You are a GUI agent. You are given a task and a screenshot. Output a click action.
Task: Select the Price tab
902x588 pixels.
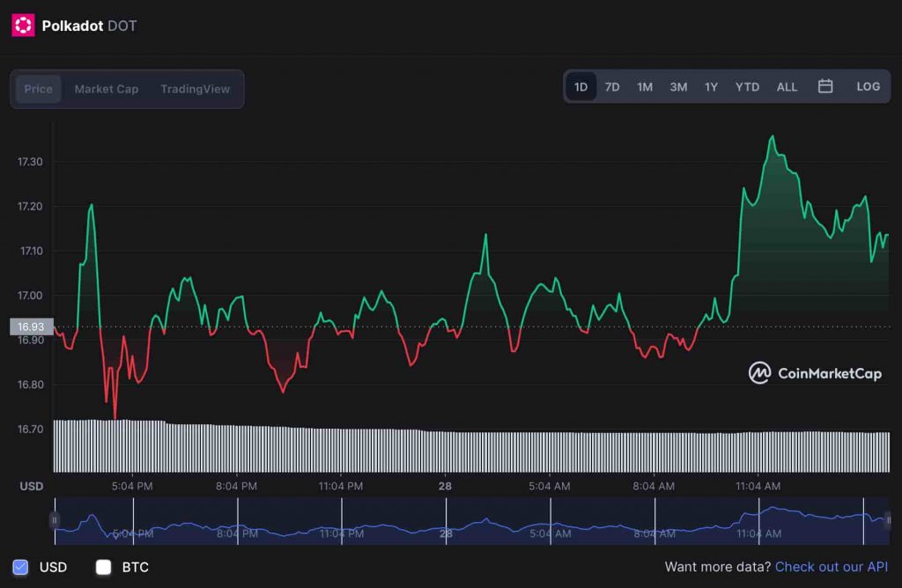[x=38, y=89]
